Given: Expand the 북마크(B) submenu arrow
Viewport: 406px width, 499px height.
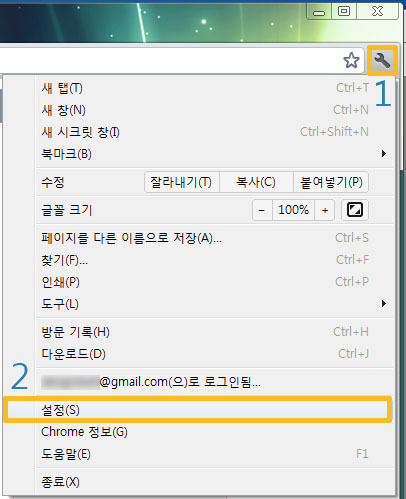Looking at the screenshot, I should pos(384,154).
